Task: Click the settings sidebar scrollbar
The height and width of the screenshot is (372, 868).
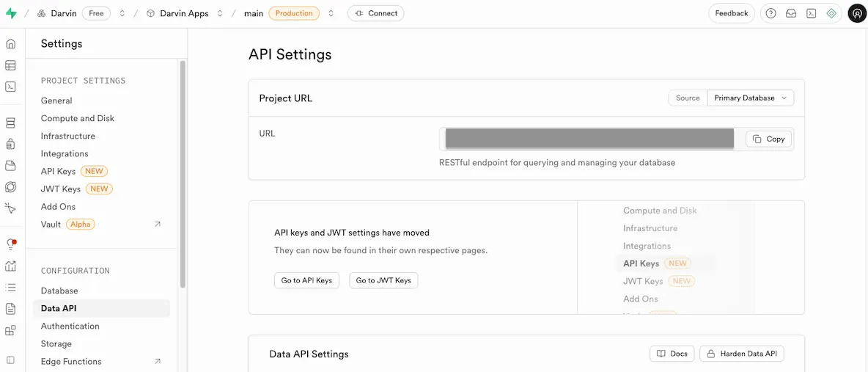Action: pyautogui.click(x=183, y=174)
